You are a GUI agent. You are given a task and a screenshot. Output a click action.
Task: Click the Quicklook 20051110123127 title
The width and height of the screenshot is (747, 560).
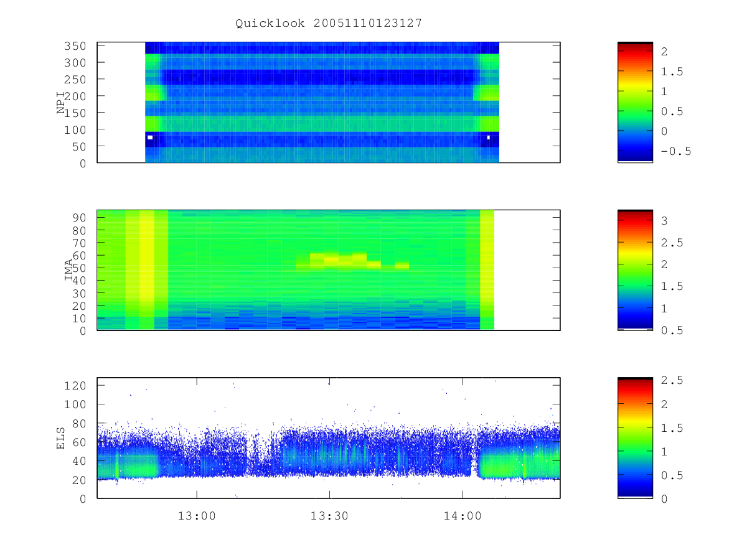click(x=328, y=24)
